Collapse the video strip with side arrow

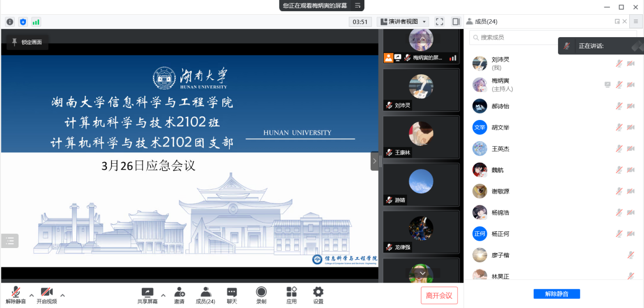click(x=375, y=161)
